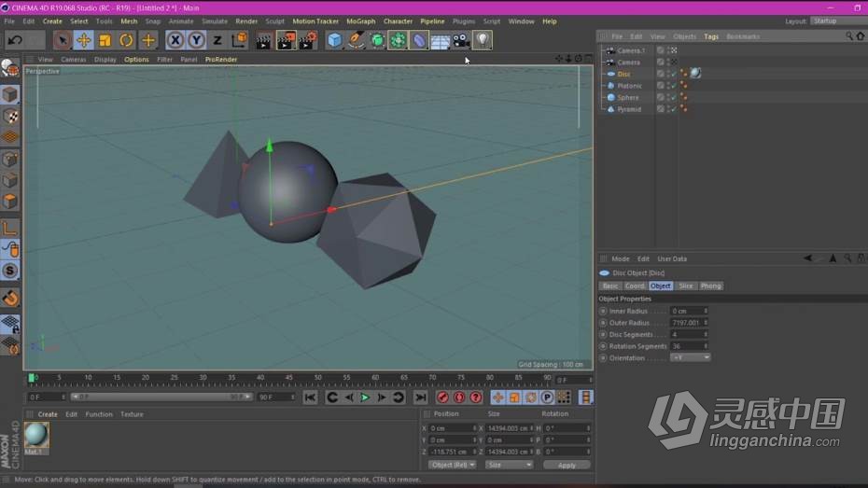The width and height of the screenshot is (868, 488).
Task: Render to Picture Viewer
Action: (287, 40)
